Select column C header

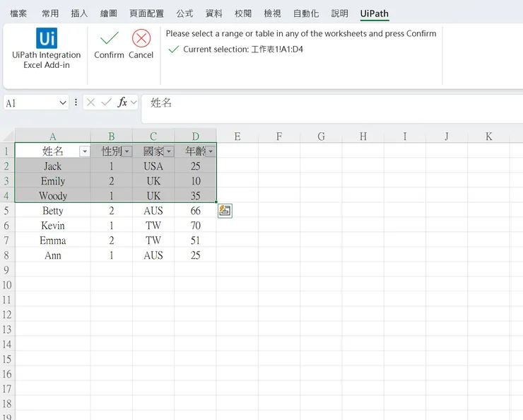pos(153,136)
